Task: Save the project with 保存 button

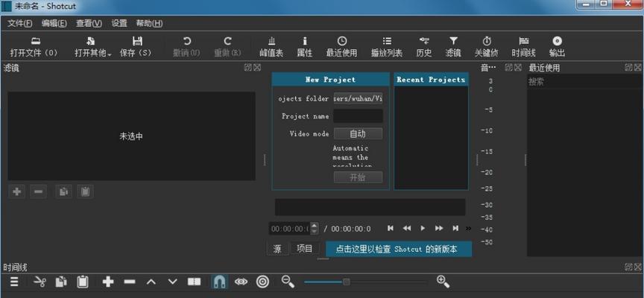Action: (136, 47)
